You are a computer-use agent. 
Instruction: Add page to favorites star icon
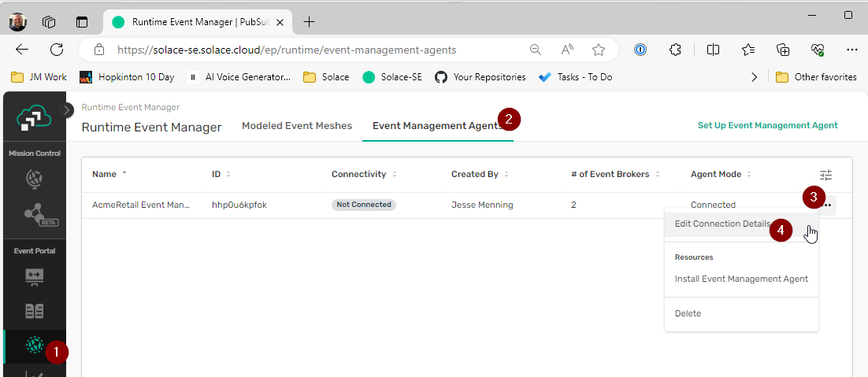[599, 50]
